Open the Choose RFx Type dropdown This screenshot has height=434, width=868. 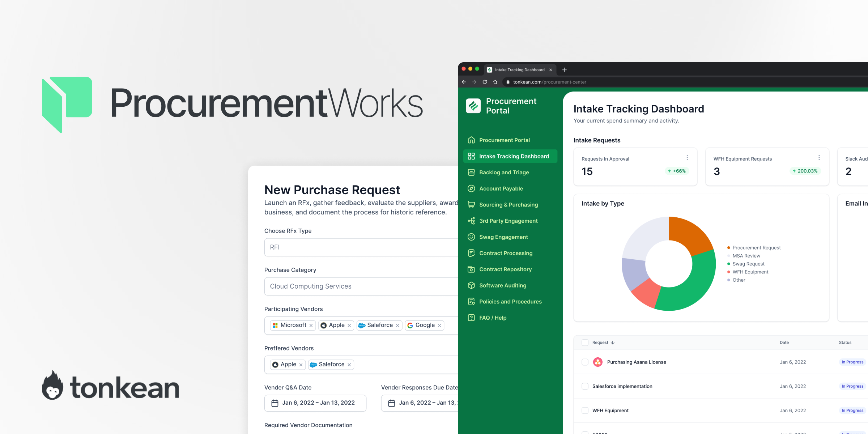point(361,247)
